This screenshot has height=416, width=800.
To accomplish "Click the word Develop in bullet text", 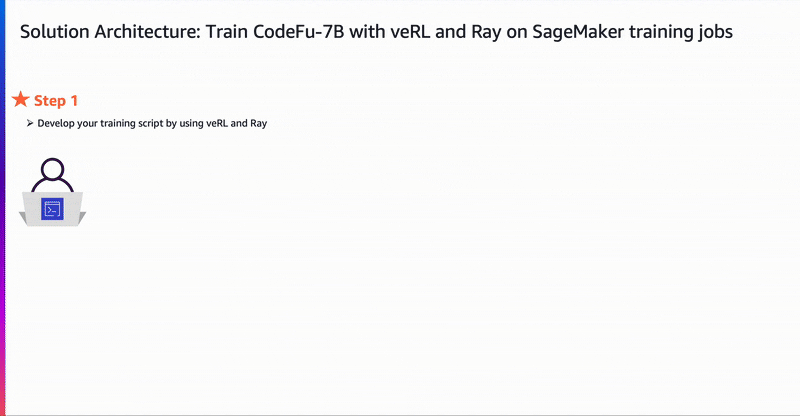I will [56, 124].
